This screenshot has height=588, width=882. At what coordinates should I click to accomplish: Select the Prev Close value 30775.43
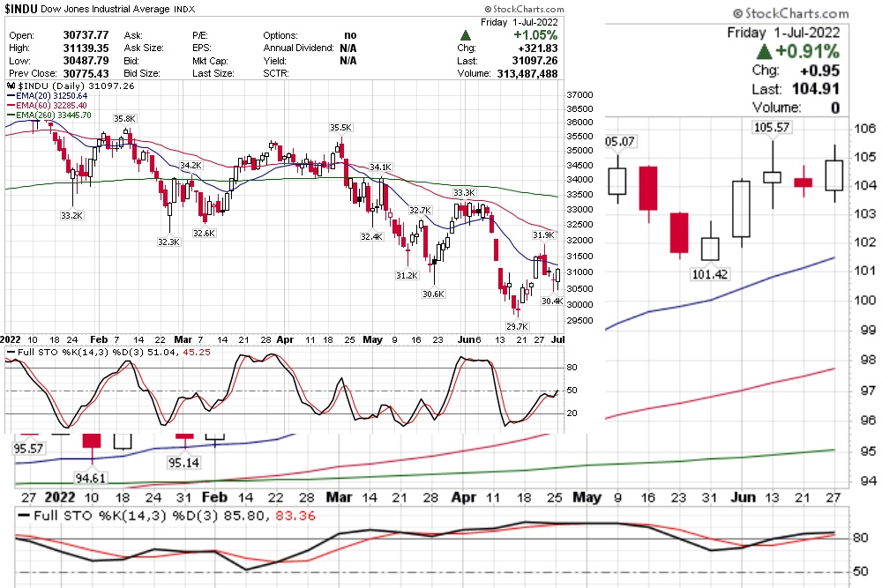click(x=86, y=74)
